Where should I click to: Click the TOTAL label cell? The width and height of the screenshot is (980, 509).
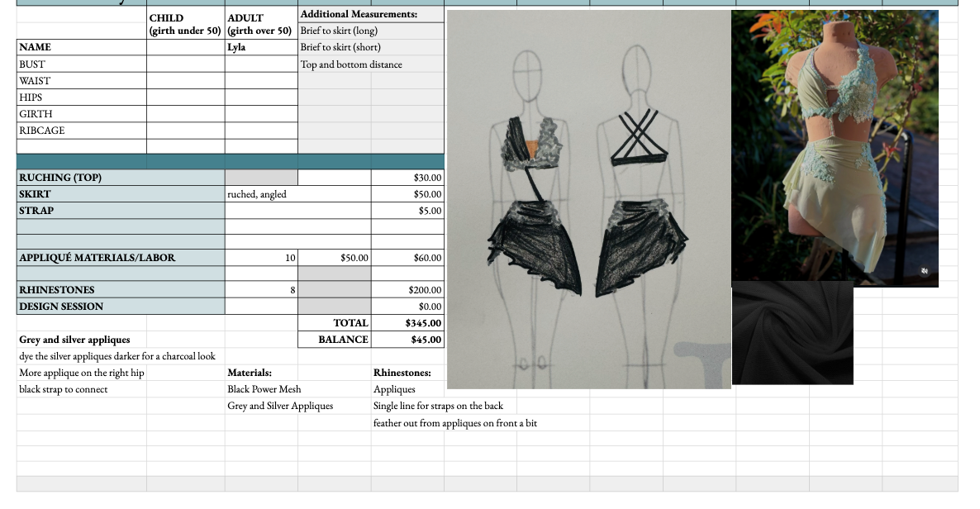335,322
